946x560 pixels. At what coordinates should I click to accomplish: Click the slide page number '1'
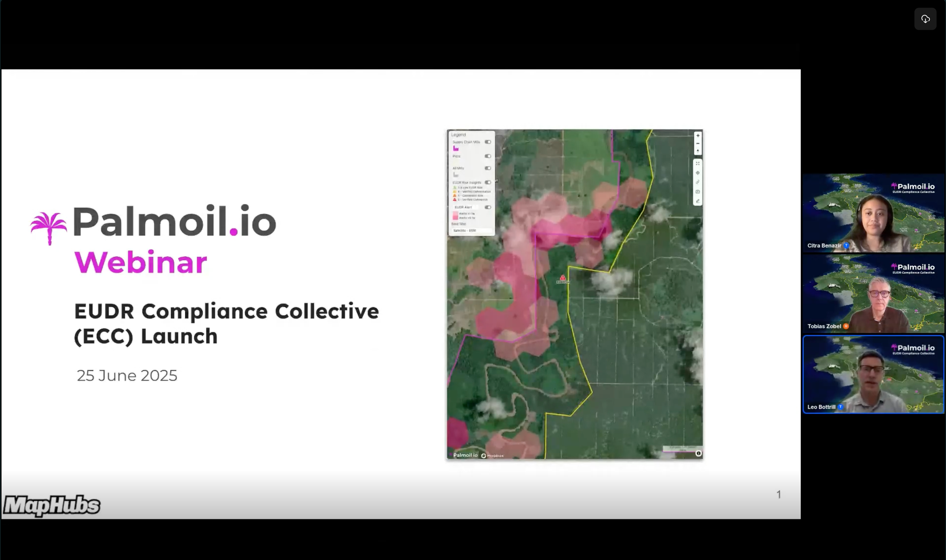point(779,494)
